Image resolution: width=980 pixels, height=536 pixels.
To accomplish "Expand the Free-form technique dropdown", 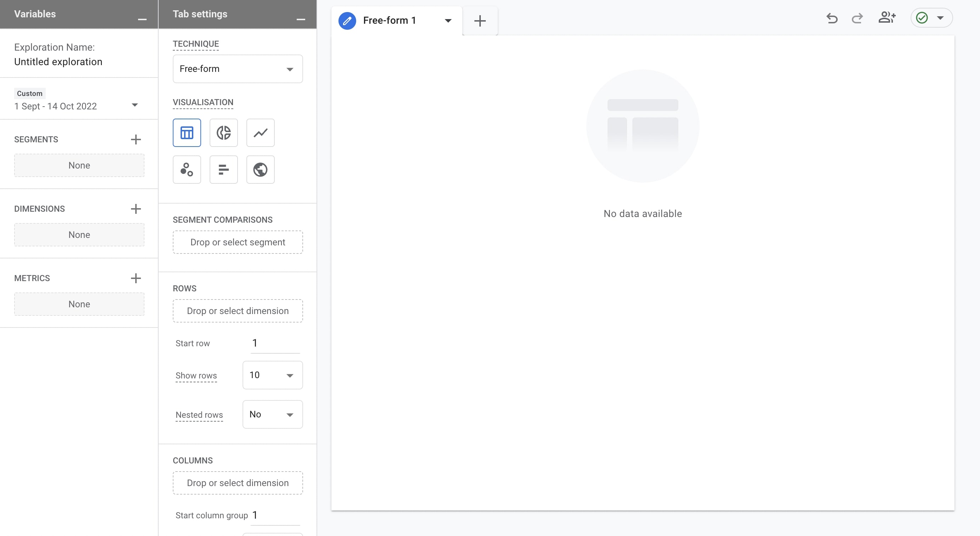I will (x=289, y=68).
